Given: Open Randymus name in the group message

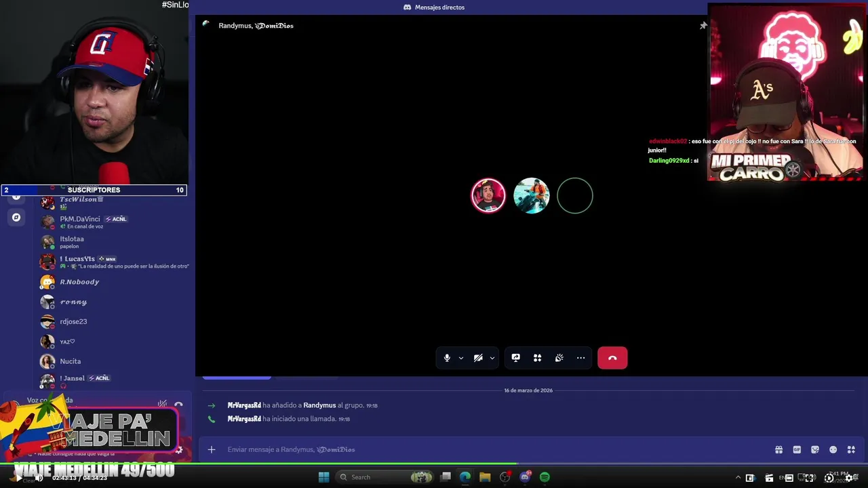Looking at the screenshot, I should pos(319,405).
